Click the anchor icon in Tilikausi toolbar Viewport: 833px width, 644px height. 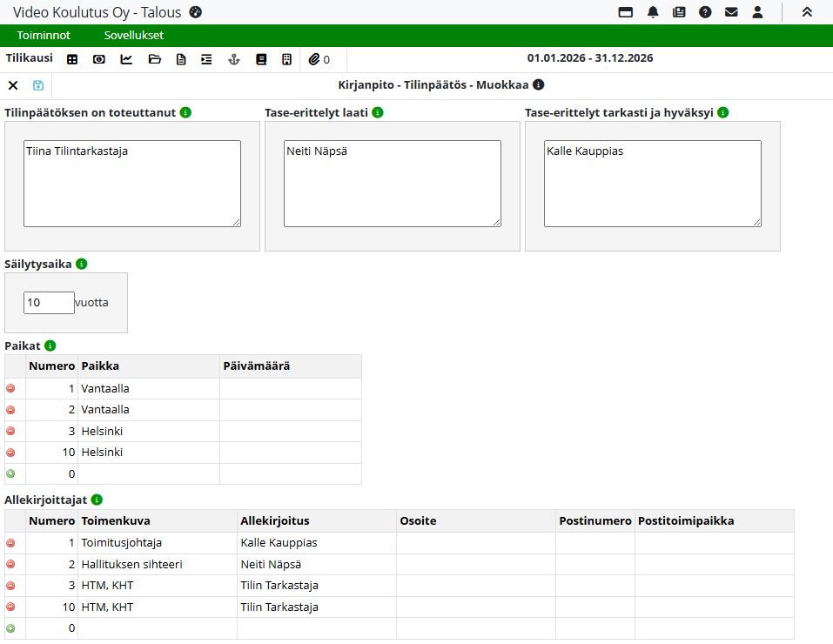click(x=232, y=59)
